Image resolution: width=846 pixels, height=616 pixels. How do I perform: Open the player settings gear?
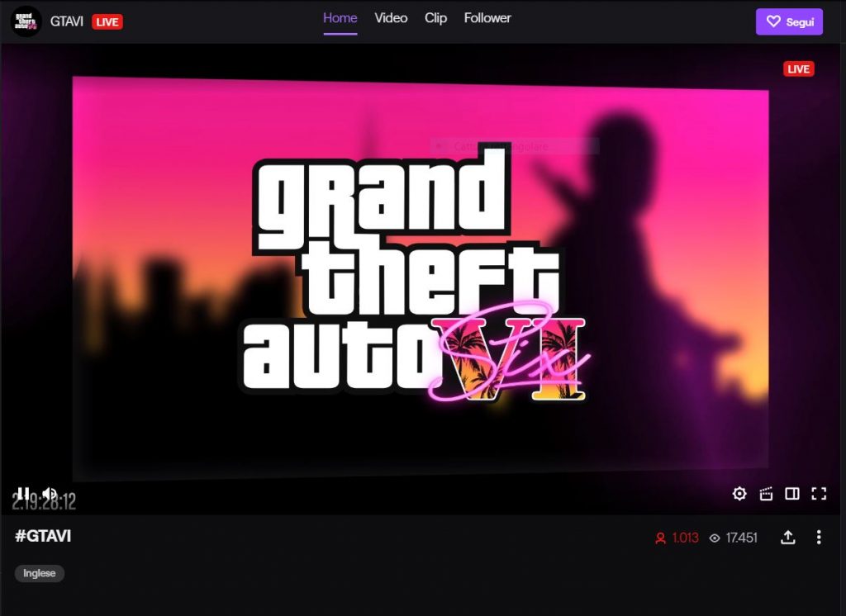pyautogui.click(x=739, y=494)
